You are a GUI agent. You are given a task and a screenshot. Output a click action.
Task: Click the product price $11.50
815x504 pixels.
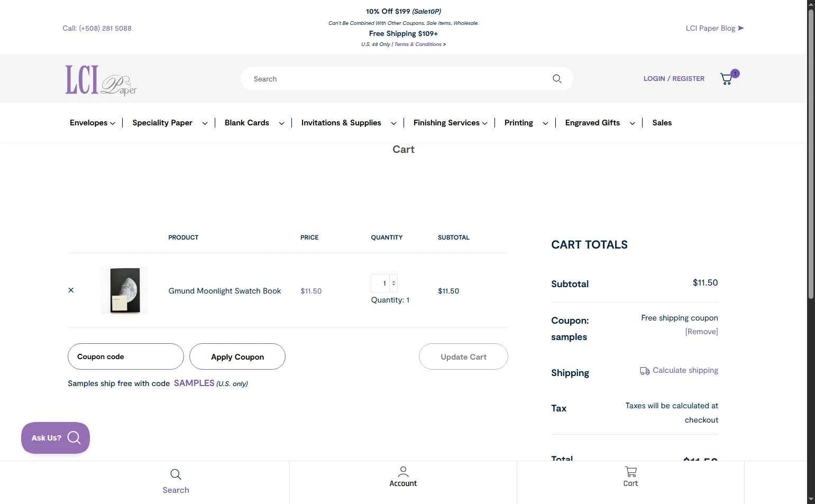click(x=311, y=291)
